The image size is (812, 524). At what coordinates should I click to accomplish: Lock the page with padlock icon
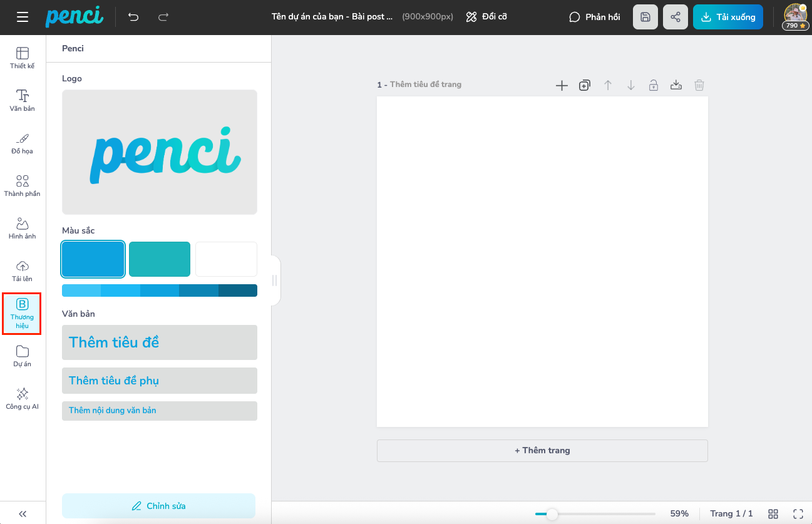click(653, 85)
